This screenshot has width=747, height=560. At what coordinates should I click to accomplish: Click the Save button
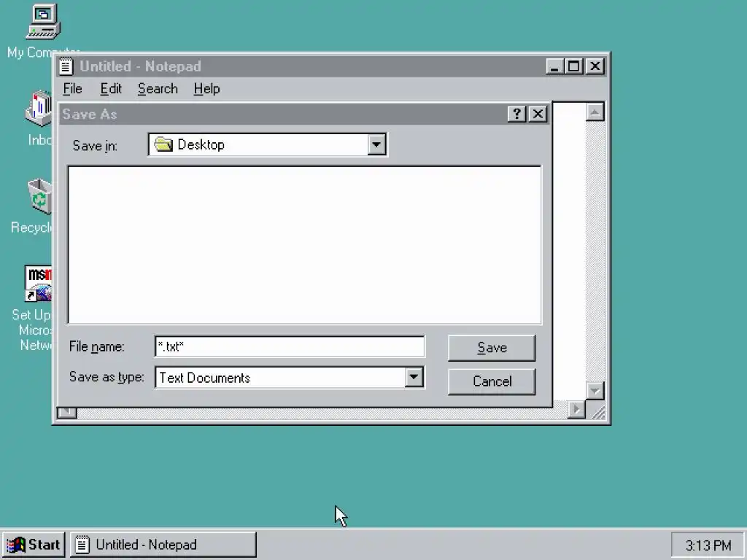[x=492, y=348]
